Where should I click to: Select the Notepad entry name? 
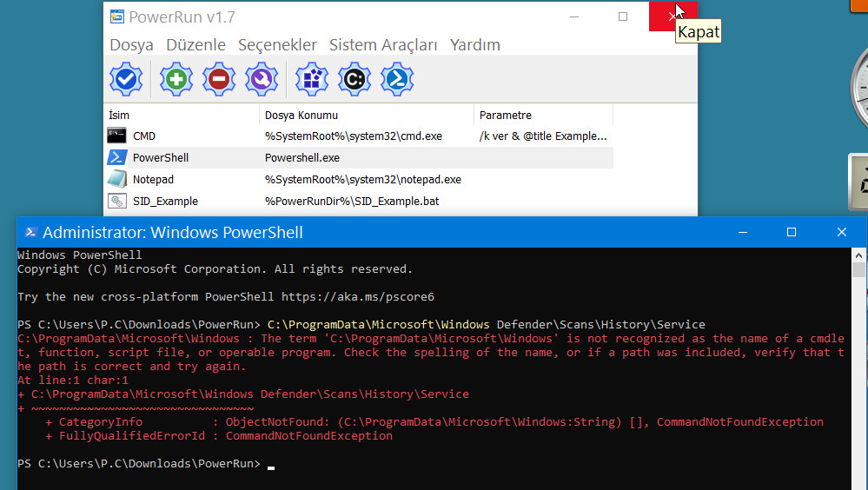tap(153, 179)
